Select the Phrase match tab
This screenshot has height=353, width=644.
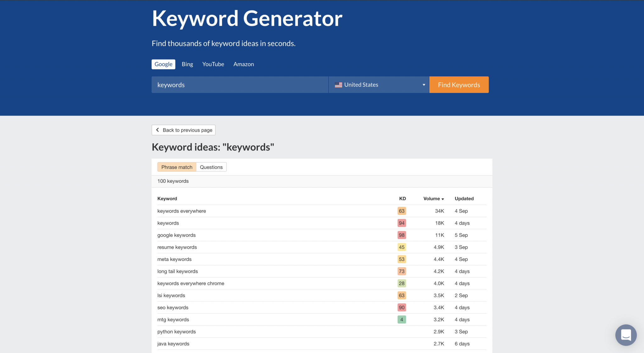point(177,167)
